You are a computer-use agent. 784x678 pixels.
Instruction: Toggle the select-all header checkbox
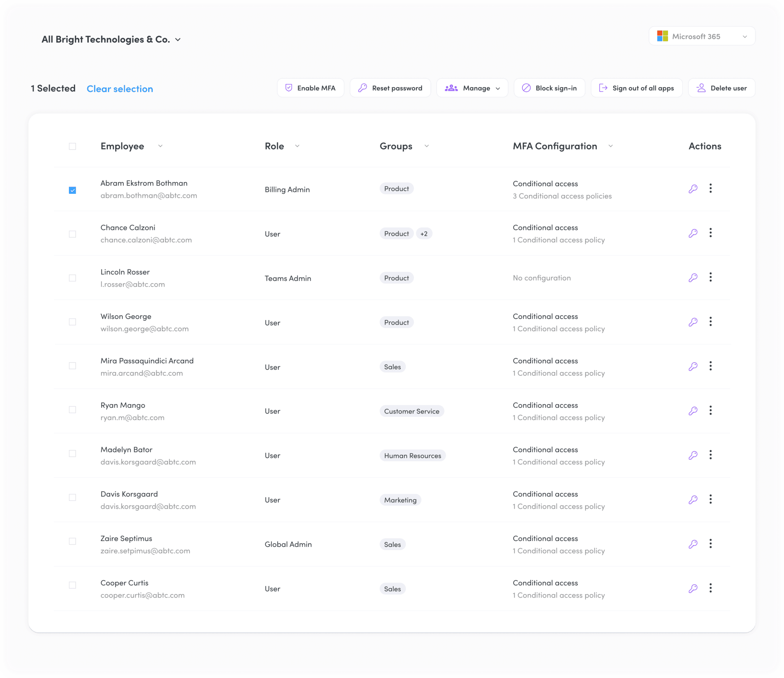72,146
